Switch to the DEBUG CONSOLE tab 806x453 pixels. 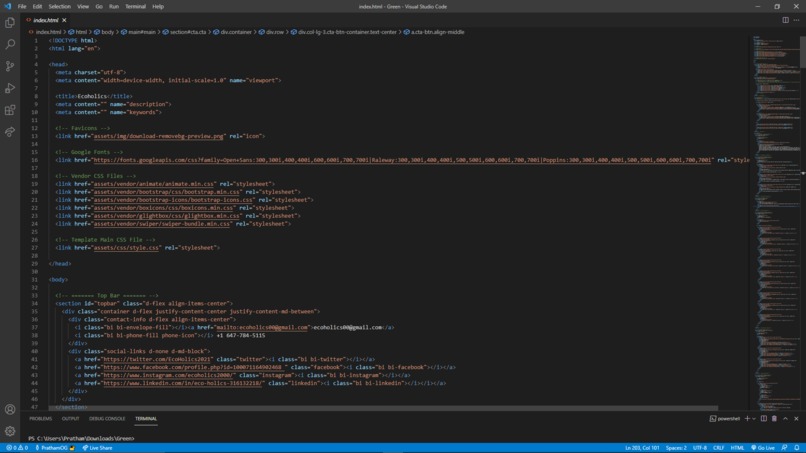(107, 419)
